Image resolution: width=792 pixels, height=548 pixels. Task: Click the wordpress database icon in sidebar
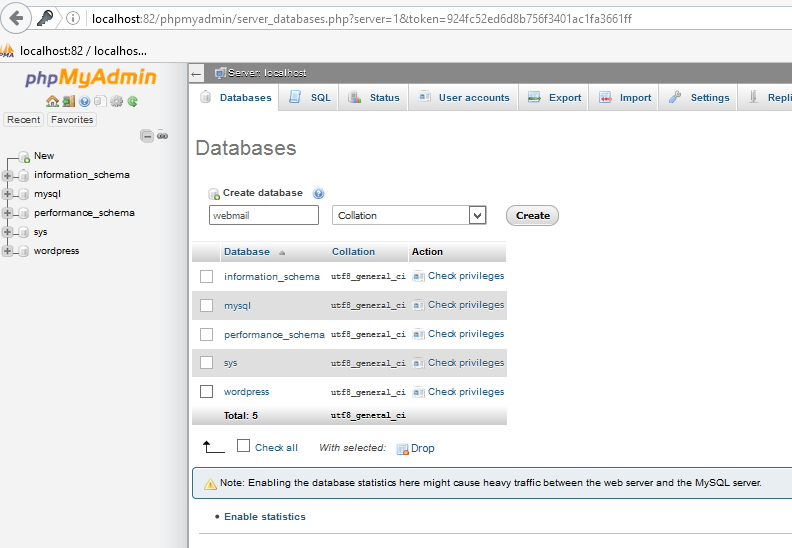point(23,252)
